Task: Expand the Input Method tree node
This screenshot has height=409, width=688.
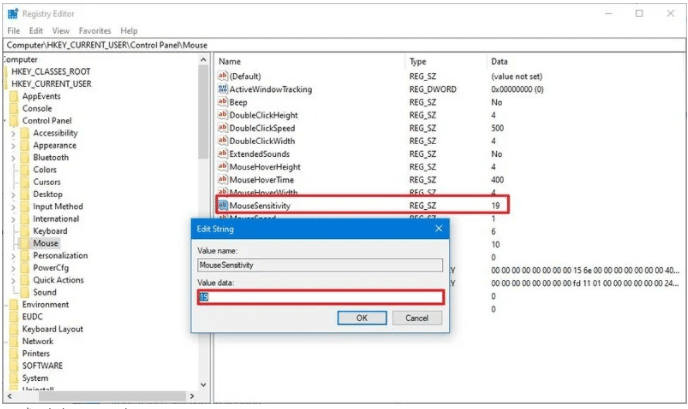Action: [13, 206]
